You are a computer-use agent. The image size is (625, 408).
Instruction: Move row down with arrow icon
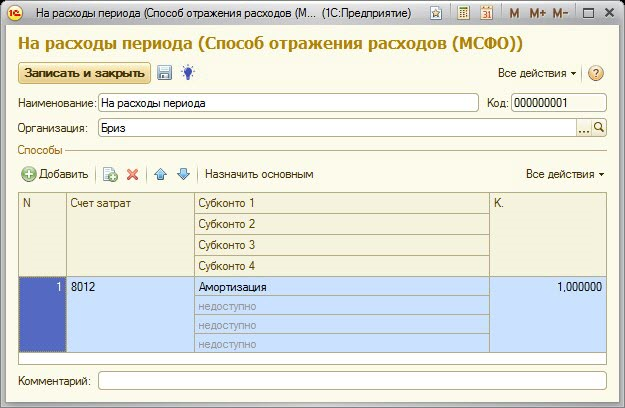(x=183, y=174)
